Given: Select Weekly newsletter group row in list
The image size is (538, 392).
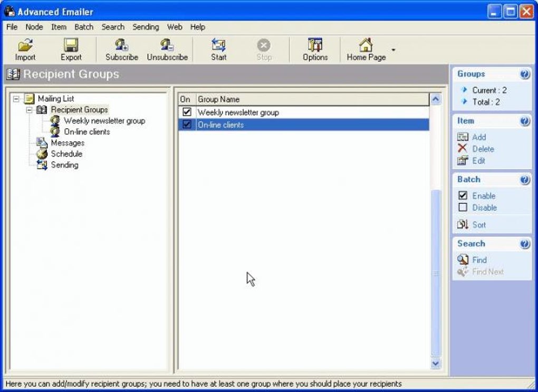Looking at the screenshot, I should coord(304,112).
